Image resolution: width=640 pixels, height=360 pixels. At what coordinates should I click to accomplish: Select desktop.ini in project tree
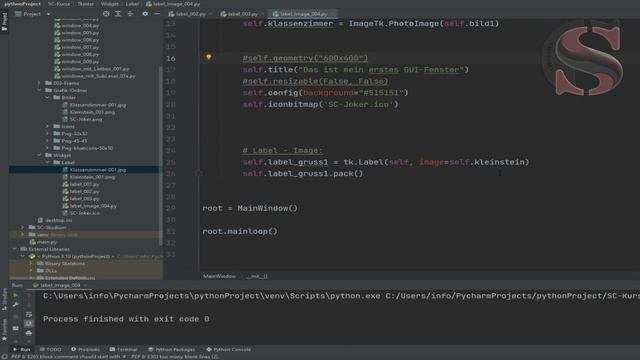[59, 220]
